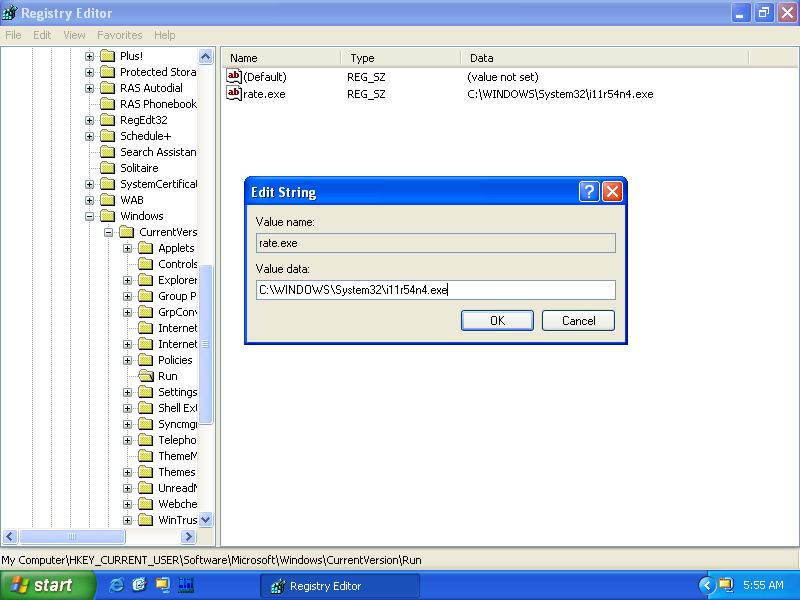
Task: Click Registry Editor taskbar button
Action: click(340, 586)
